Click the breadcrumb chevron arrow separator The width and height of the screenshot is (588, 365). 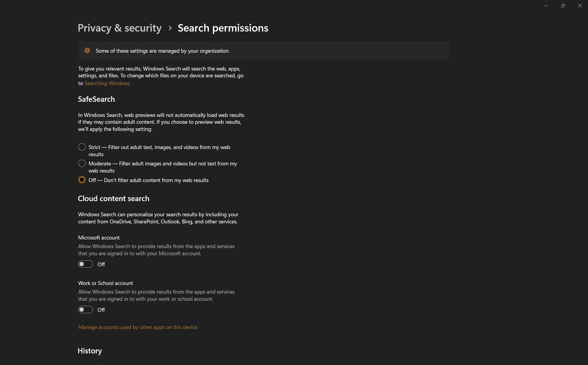click(x=170, y=28)
